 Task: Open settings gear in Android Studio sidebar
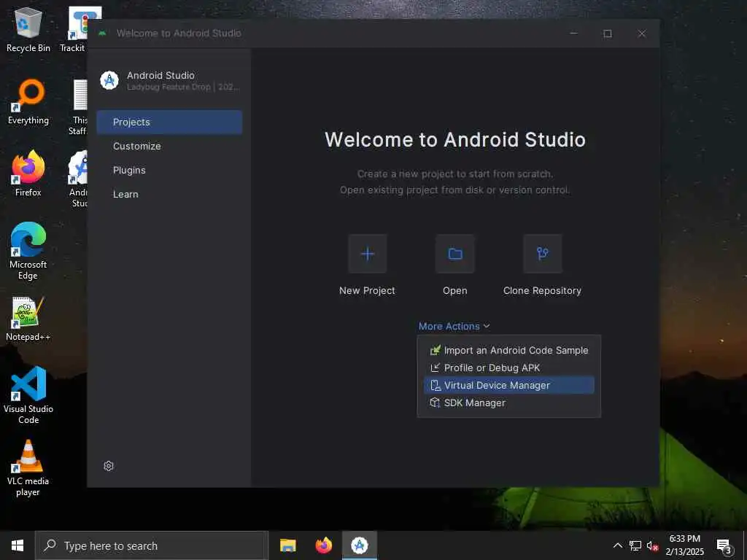point(109,466)
